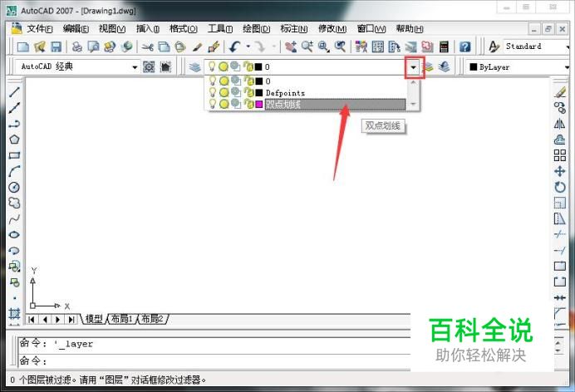Click the ByLayer black color swatch
This screenshot has width=575, height=392.
[x=474, y=66]
